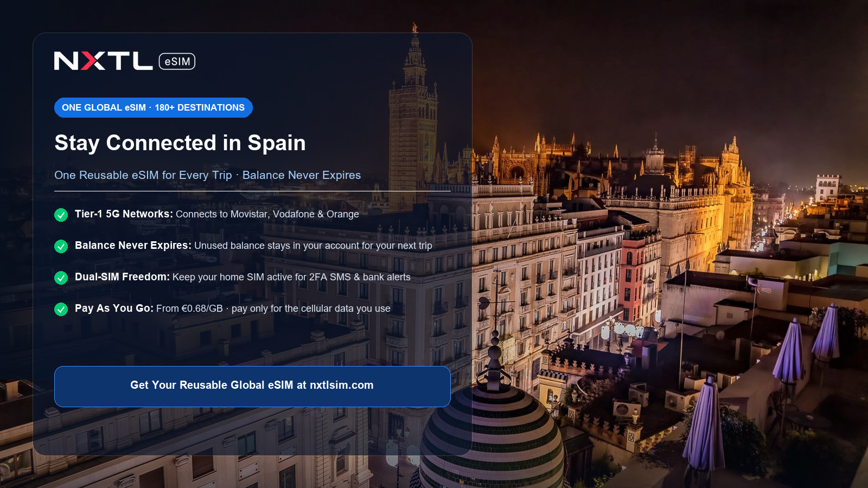Click the Unused balance stays in your account text
This screenshot has width=868, height=488.
point(313,246)
